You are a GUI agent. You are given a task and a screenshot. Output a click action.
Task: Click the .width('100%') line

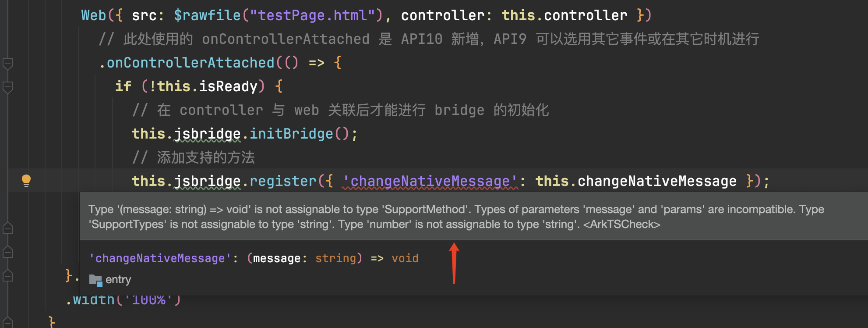(124, 299)
